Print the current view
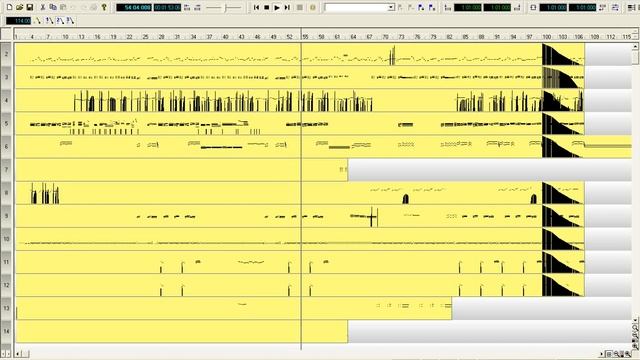This screenshot has height=360, width=640. point(94,7)
